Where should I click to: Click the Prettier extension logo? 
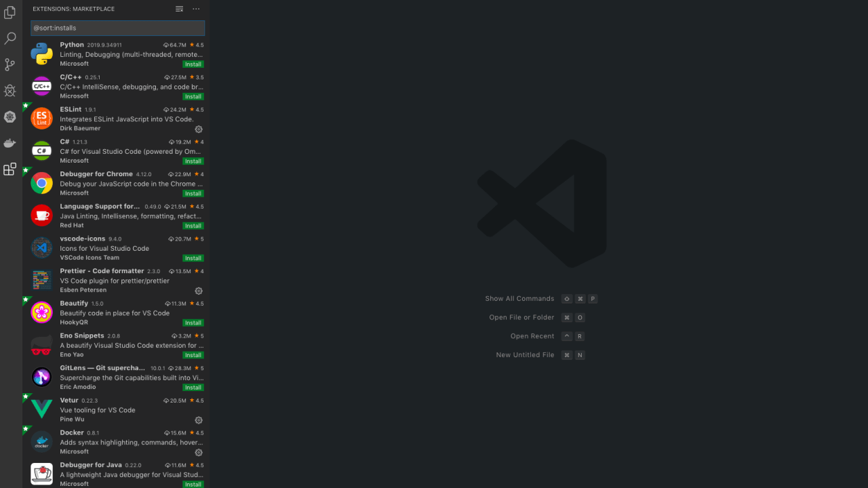(x=41, y=280)
